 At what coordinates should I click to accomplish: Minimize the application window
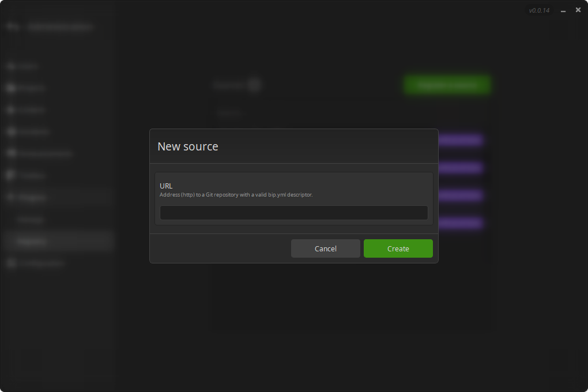coord(563,10)
